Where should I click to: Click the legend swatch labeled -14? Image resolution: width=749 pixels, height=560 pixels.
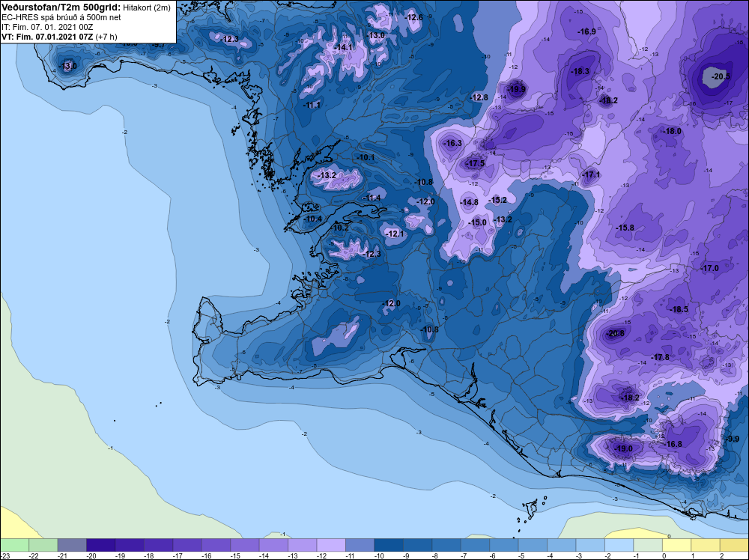(x=273, y=545)
